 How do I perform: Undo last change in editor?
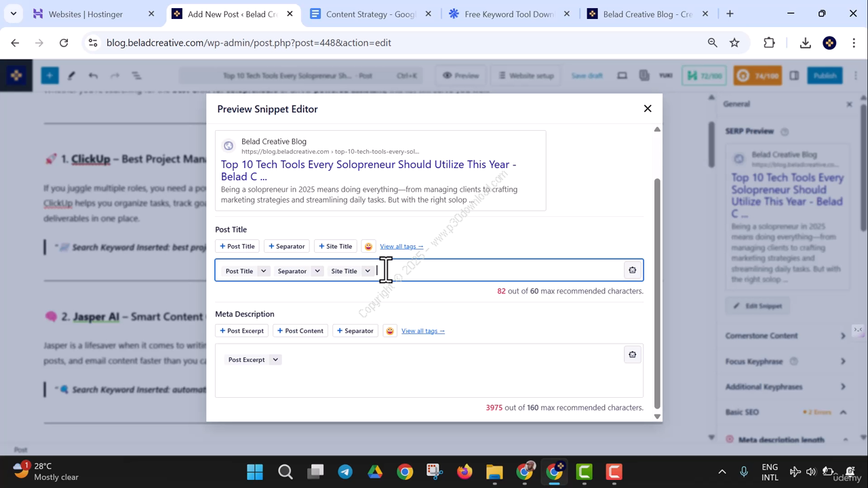pos(93,75)
